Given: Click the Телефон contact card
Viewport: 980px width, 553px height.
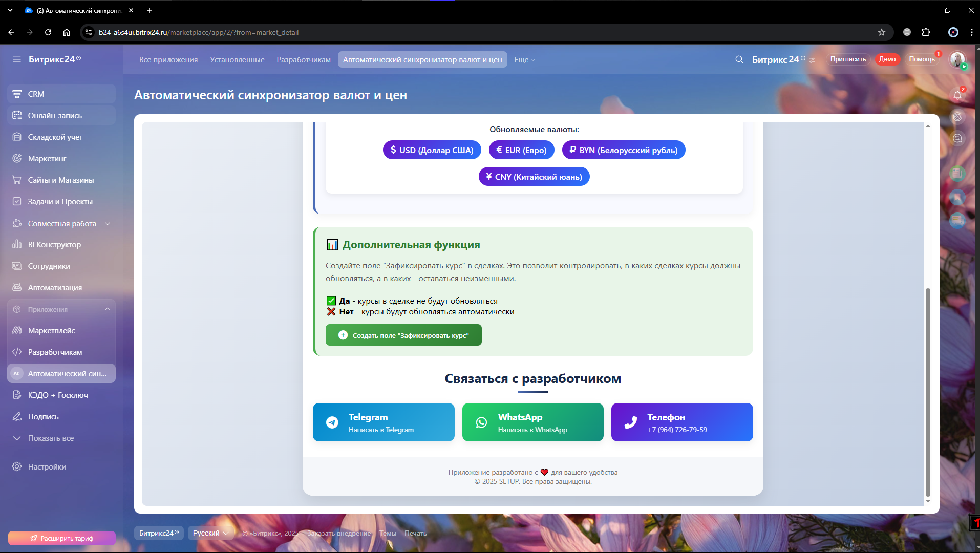Looking at the screenshot, I should (x=682, y=422).
